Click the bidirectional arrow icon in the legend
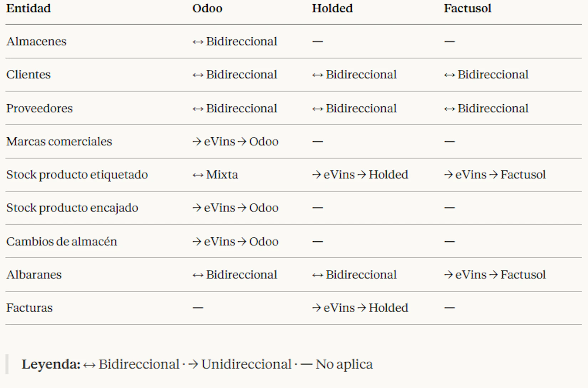 pyautogui.click(x=89, y=365)
